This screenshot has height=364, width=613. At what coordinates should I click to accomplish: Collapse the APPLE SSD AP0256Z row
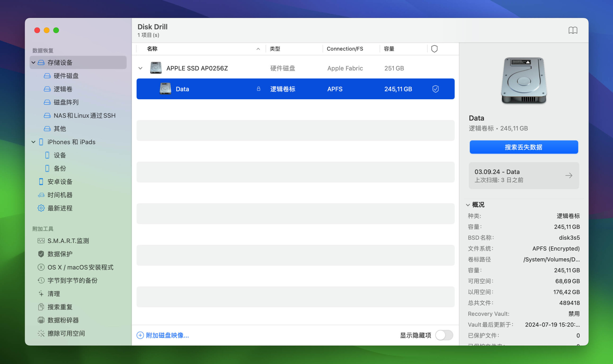click(140, 68)
